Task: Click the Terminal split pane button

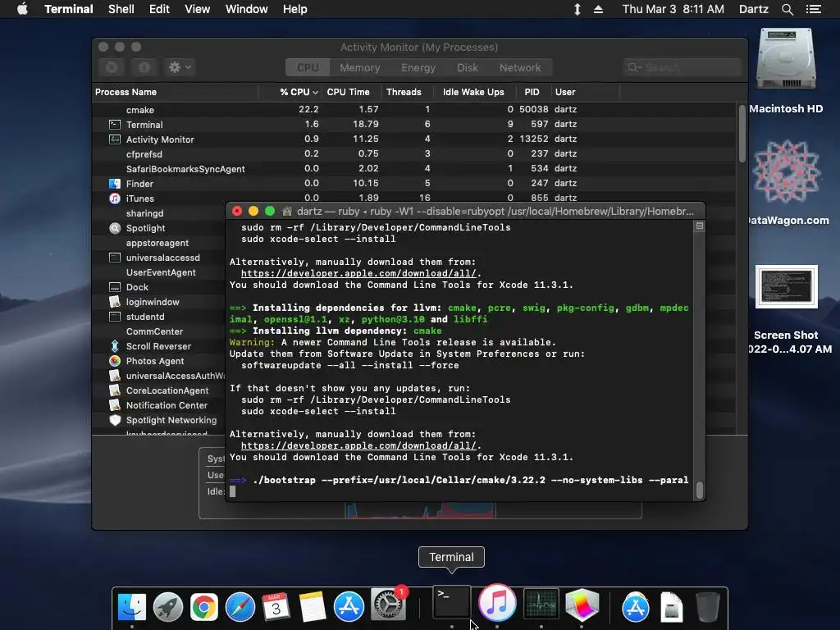Action: click(699, 226)
